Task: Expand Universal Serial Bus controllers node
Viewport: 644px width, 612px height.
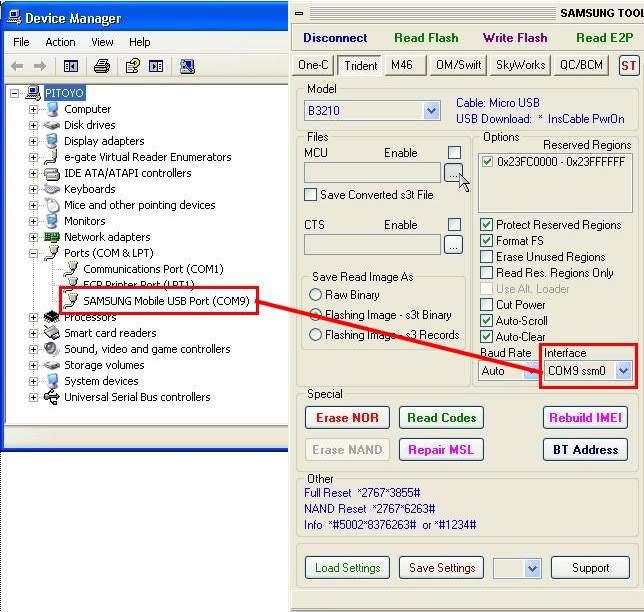Action: coord(33,397)
